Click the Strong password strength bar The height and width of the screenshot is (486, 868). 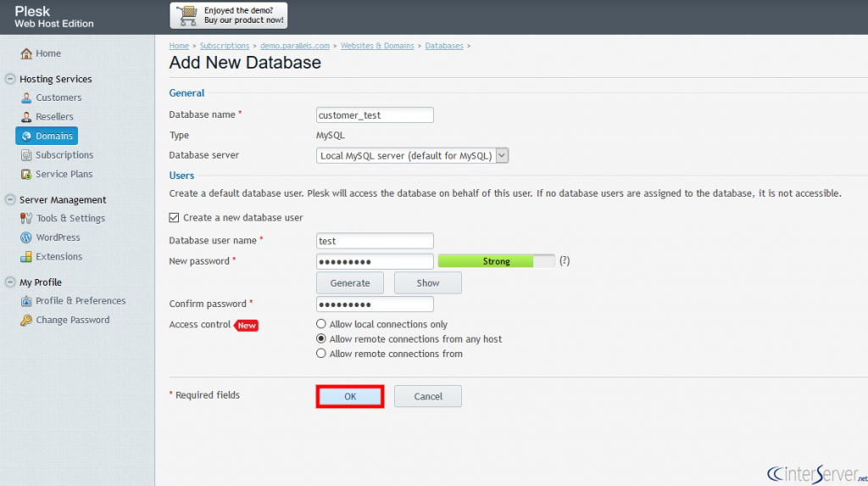(x=496, y=261)
